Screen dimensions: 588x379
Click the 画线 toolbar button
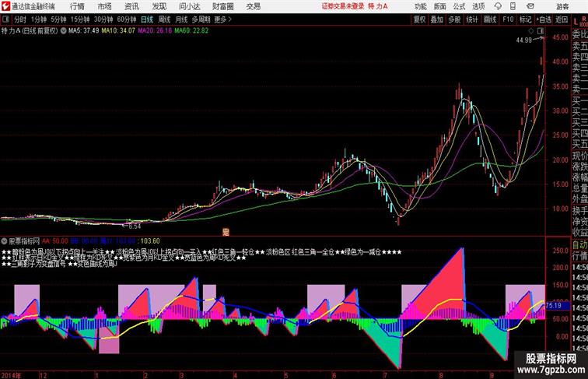click(x=490, y=19)
